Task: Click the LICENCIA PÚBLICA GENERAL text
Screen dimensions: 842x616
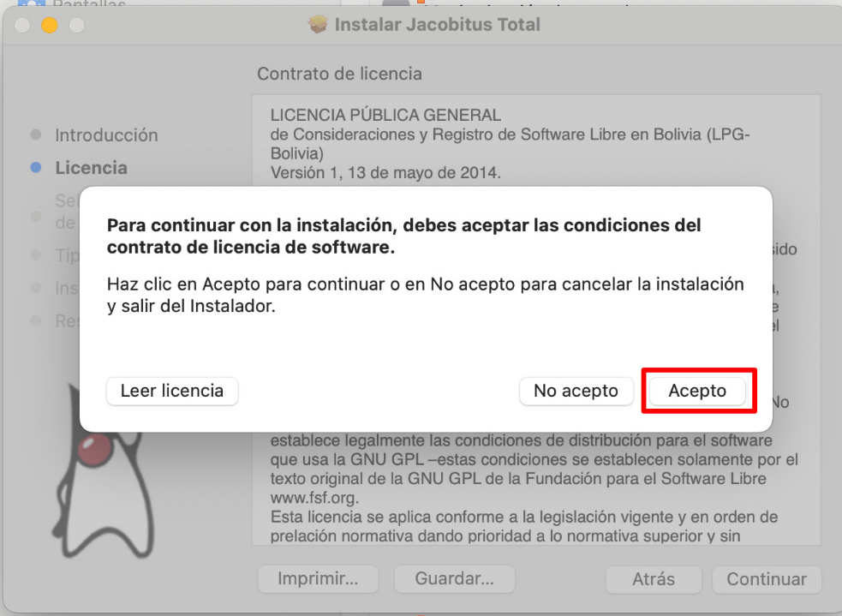Action: (385, 115)
